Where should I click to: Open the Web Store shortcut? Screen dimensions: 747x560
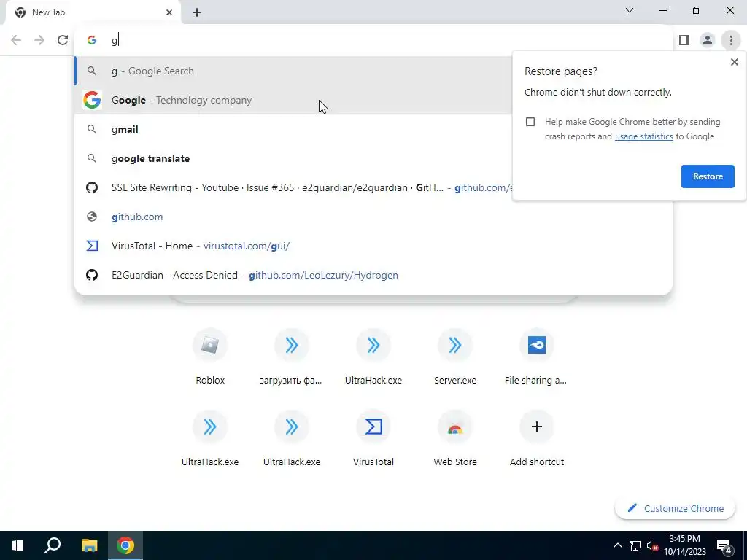[455, 438]
